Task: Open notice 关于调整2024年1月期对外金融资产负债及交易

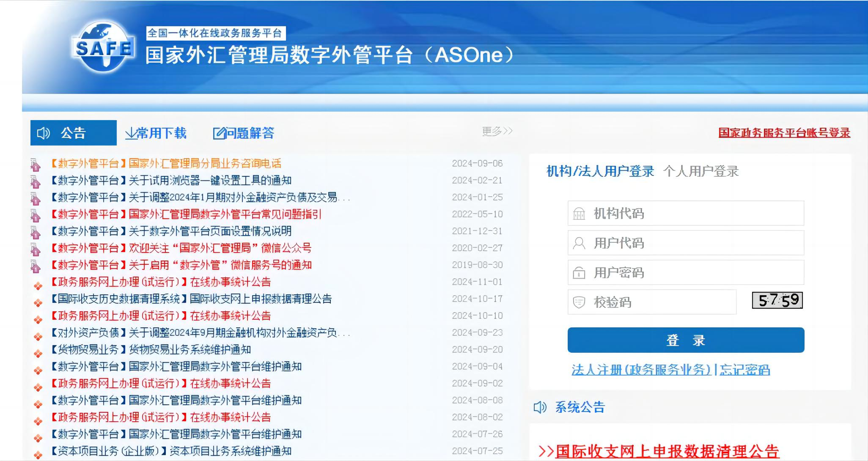Action: pyautogui.click(x=200, y=198)
